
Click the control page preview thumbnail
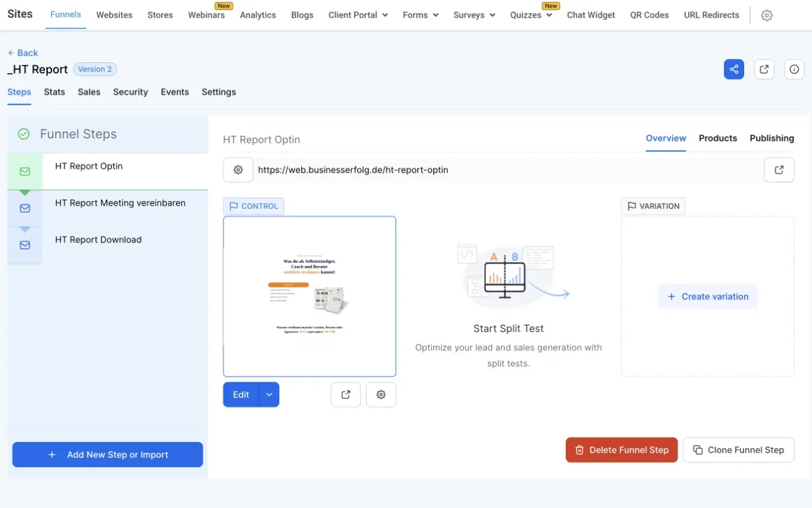(309, 296)
